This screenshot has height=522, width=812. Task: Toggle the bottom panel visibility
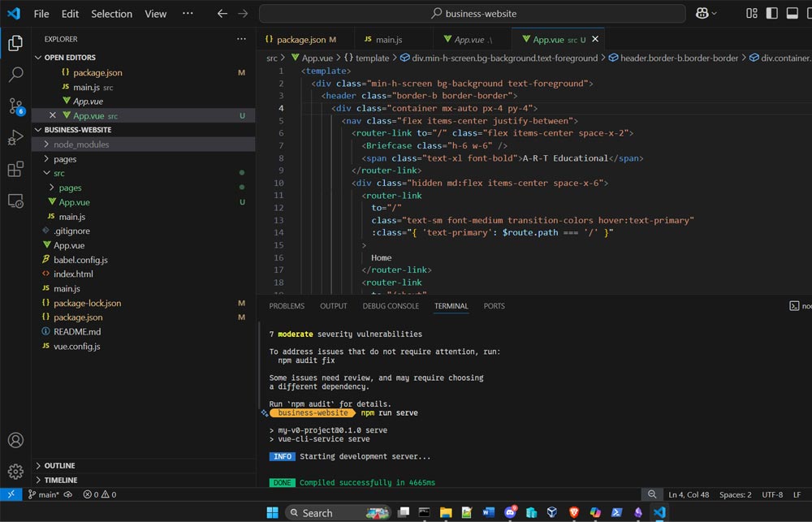[x=792, y=13]
